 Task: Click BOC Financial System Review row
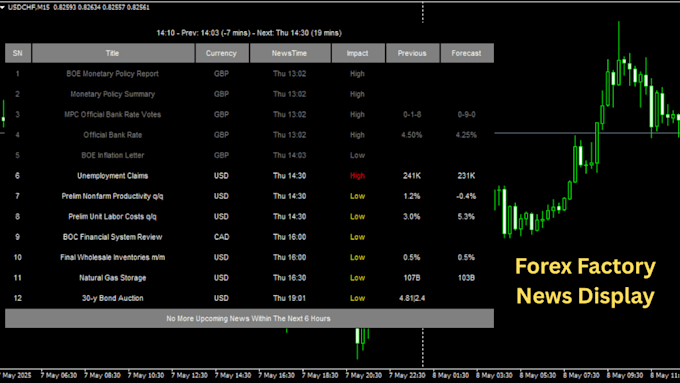(249, 237)
